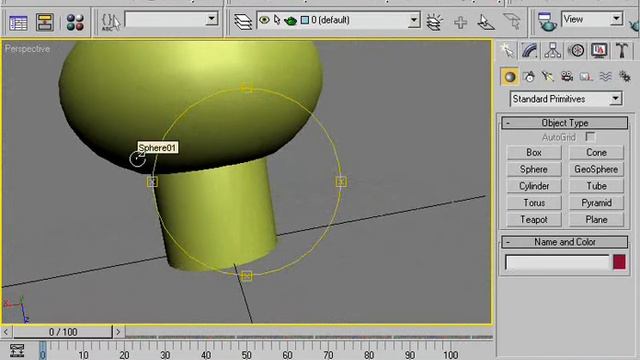This screenshot has height=360, width=640.
Task: Collapse the Name and Color rollout
Action: tap(564, 242)
